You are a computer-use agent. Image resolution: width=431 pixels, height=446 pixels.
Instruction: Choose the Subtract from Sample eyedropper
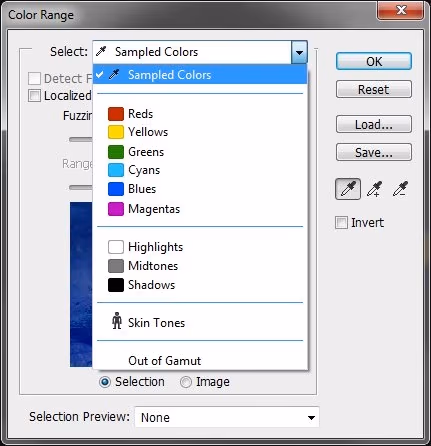coord(400,189)
